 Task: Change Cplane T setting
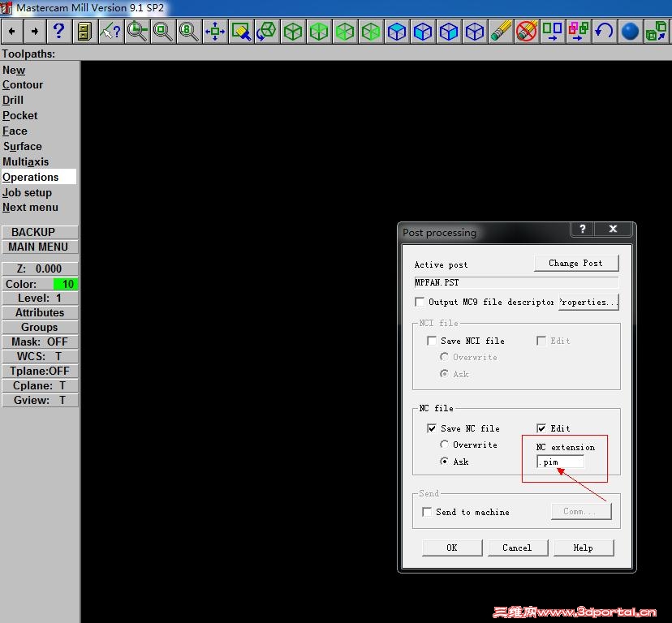[x=40, y=385]
